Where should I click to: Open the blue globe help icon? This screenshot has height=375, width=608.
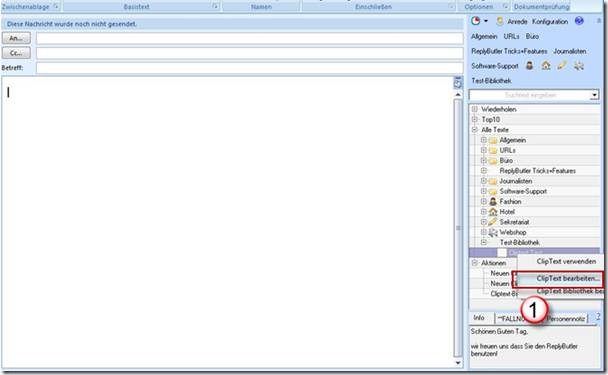(x=579, y=21)
